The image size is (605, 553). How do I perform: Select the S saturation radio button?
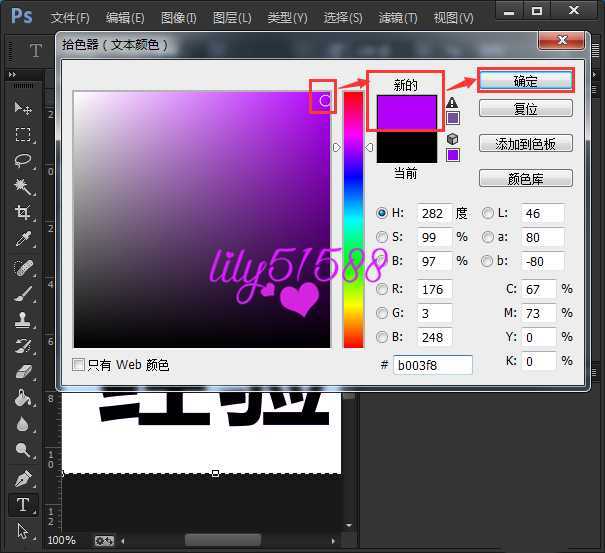tap(382, 237)
